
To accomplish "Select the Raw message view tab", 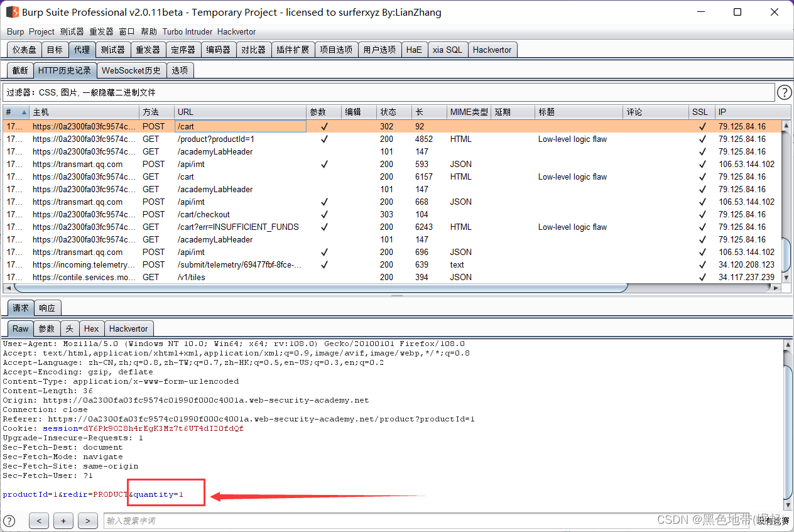I will (21, 328).
